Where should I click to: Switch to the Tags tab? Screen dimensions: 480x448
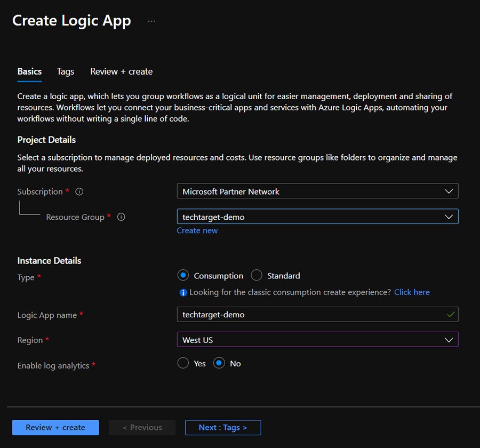[65, 71]
